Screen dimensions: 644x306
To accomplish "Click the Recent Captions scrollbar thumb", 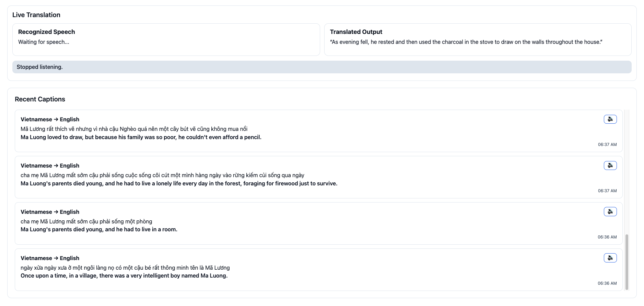I will (627, 262).
